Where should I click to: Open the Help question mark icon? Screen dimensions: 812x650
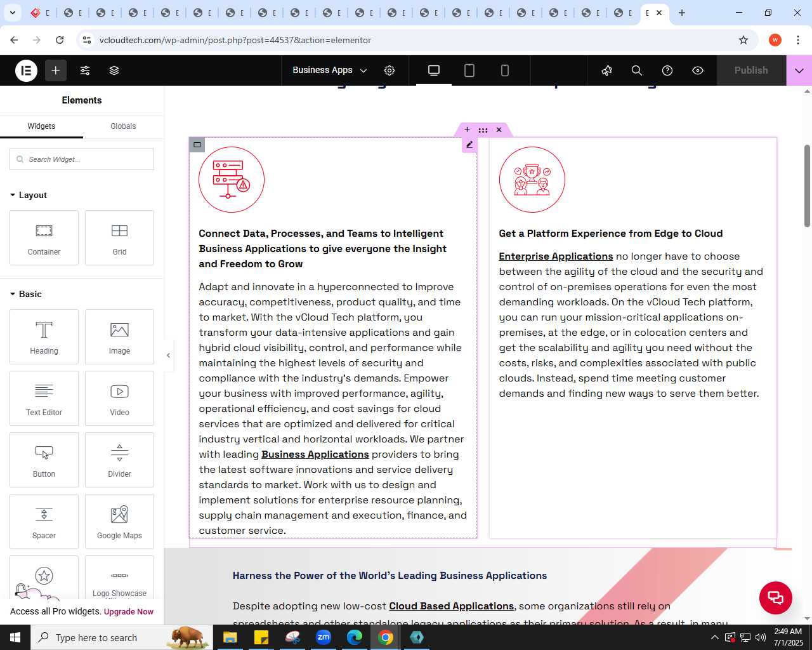click(x=667, y=70)
